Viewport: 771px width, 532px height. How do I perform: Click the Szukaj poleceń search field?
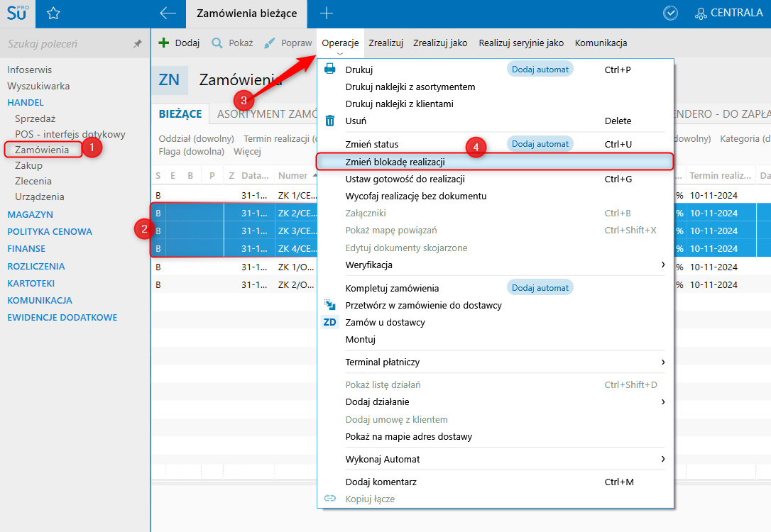tap(67, 44)
